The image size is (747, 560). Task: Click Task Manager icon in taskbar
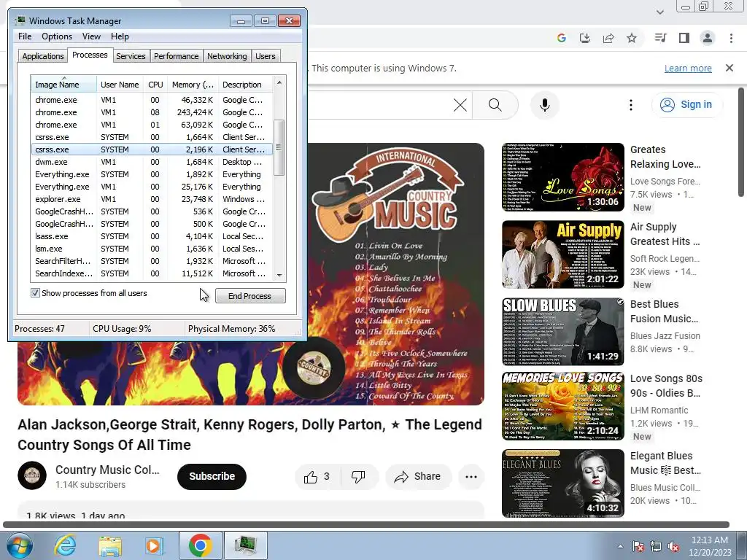coord(246,545)
